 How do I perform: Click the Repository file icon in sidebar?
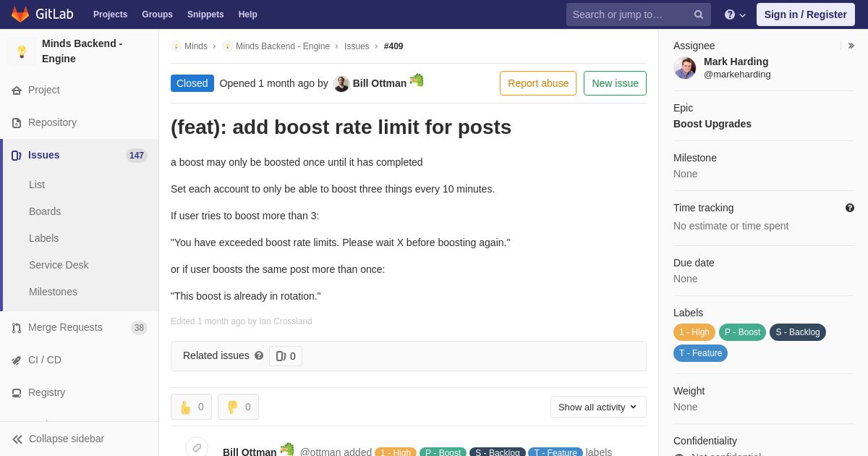(17, 123)
